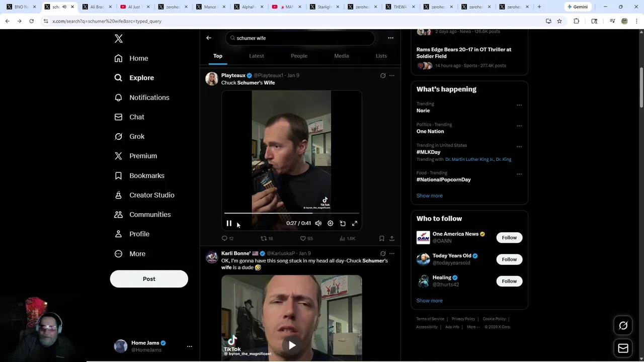
Task: Reply to Playteaux post with 12 replies
Action: 227,238
